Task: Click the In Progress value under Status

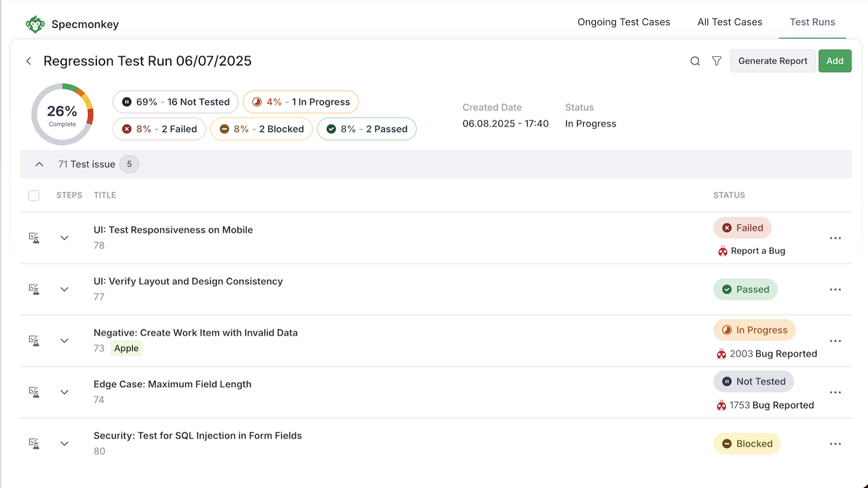Action: [x=591, y=123]
